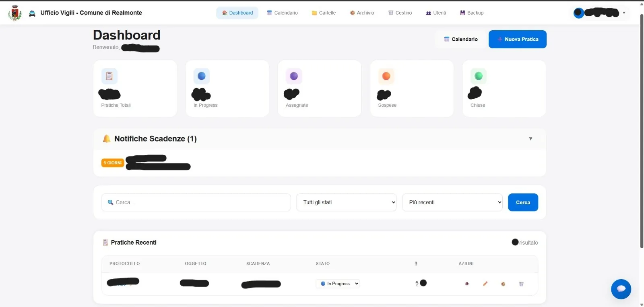Open the Archivio nav item
The image size is (644, 307).
tap(362, 13)
